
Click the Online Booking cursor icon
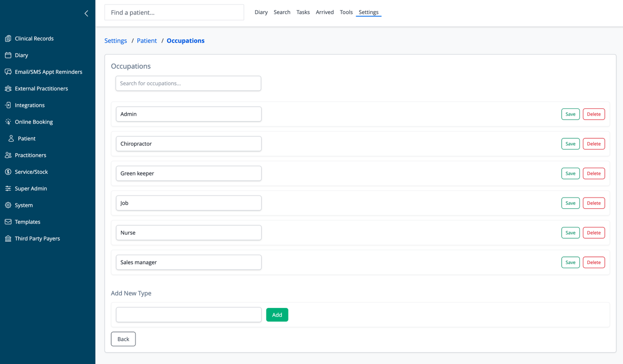tap(8, 122)
